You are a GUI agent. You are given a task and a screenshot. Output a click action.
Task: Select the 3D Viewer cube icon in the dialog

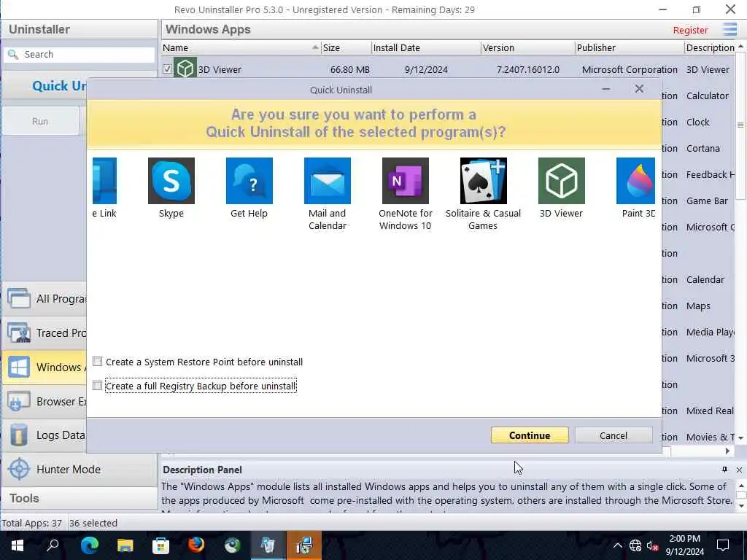pos(562,181)
